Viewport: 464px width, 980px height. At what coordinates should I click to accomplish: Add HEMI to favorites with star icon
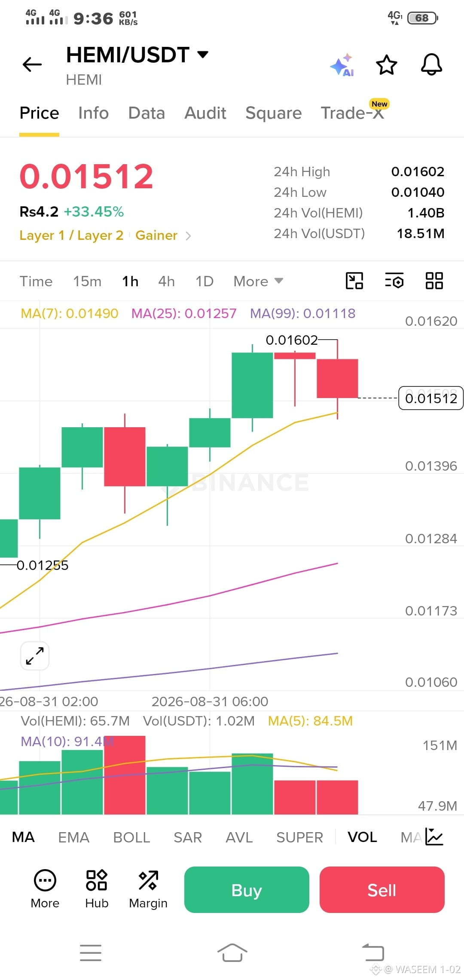(387, 65)
